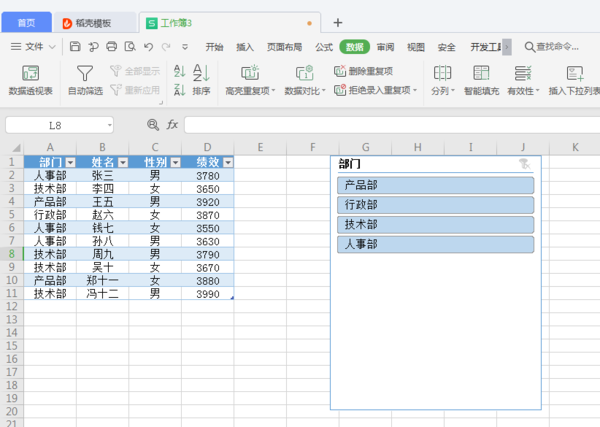Screen dimensions: 600x427
Task: Select column E header
Action: [260, 148]
